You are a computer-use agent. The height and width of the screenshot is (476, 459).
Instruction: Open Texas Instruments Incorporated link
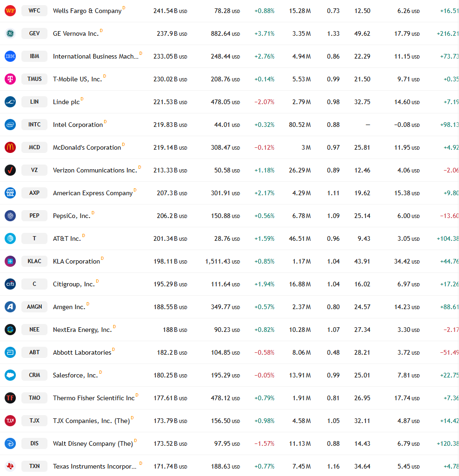coord(94,466)
